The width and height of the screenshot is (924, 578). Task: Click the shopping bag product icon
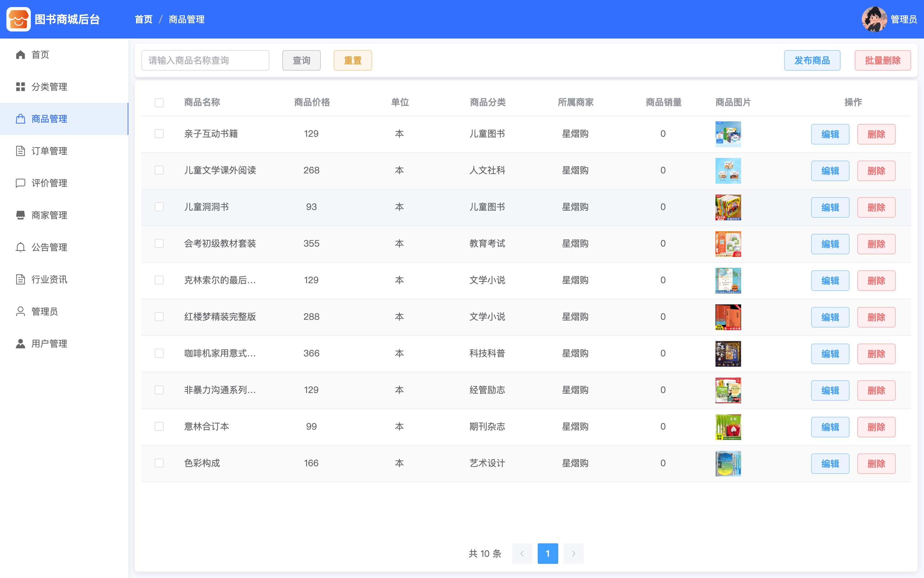21,119
